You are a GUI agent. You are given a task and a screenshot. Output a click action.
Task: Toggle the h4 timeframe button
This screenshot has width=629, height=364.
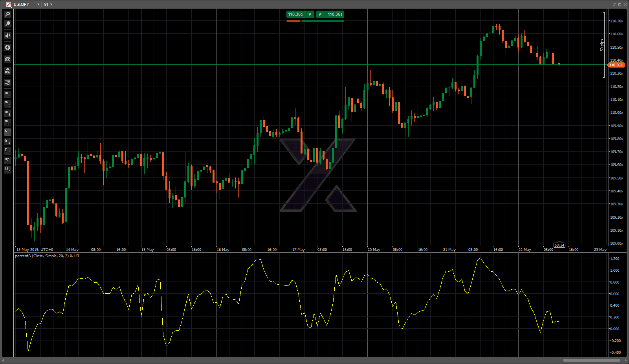coord(7,142)
